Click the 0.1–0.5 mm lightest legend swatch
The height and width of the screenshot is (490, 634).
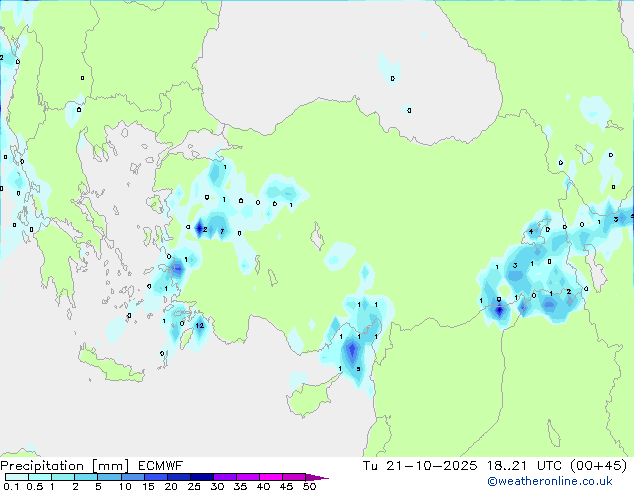[17, 477]
